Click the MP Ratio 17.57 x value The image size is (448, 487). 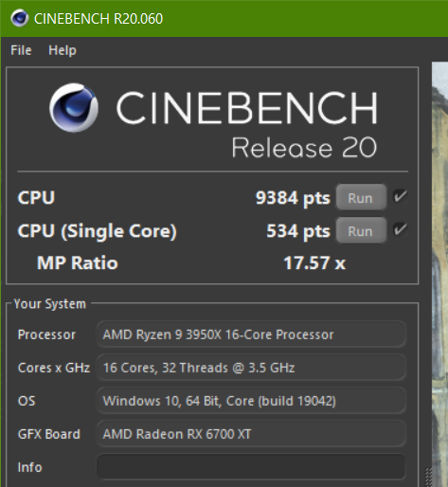(x=314, y=262)
